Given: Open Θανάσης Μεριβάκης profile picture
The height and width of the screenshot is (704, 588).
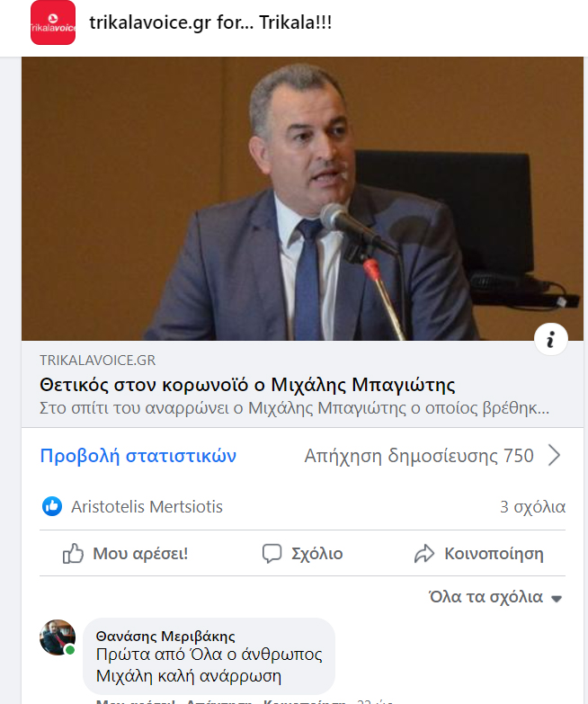Looking at the screenshot, I should coord(58,637).
